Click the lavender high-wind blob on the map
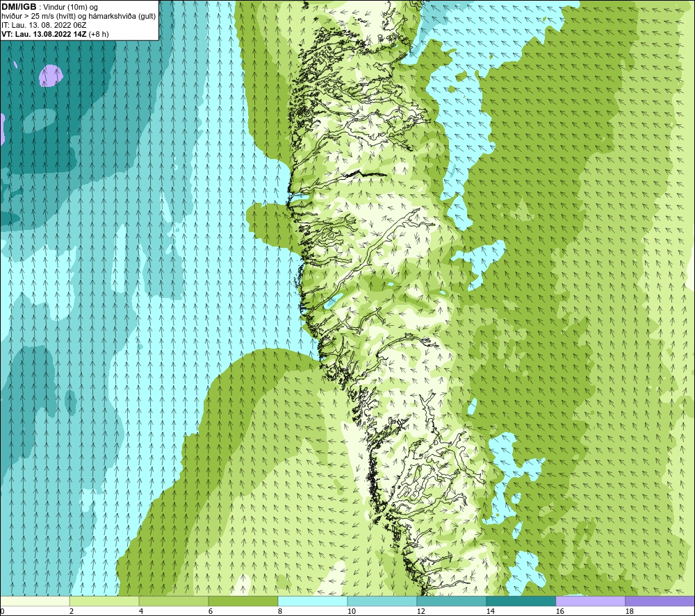Image resolution: width=695 pixels, height=616 pixels. [51, 76]
